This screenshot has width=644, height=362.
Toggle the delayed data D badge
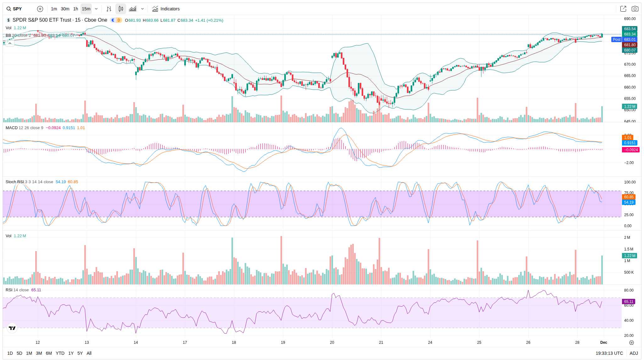119,20
